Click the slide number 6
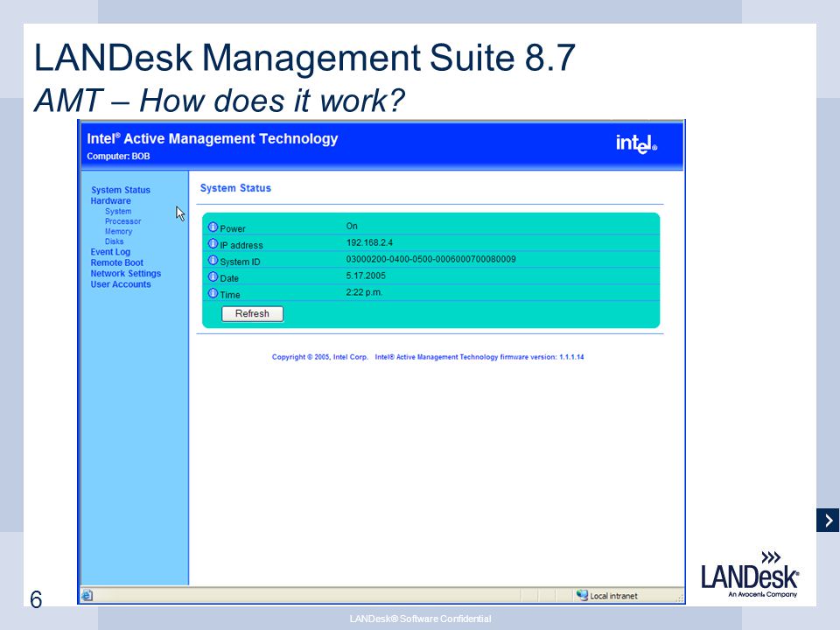Viewport: 840px width, 630px height. [36, 599]
